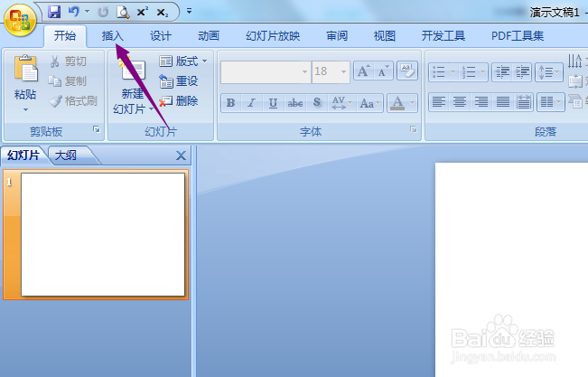Switch to the 幻灯片 pane tab
This screenshot has height=377, width=588.
click(23, 156)
